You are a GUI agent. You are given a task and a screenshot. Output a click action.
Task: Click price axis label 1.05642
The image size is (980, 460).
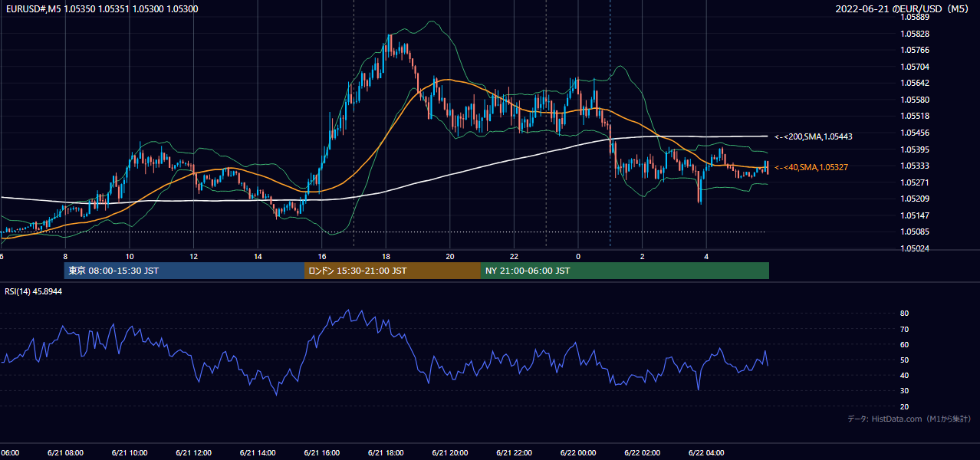(915, 83)
